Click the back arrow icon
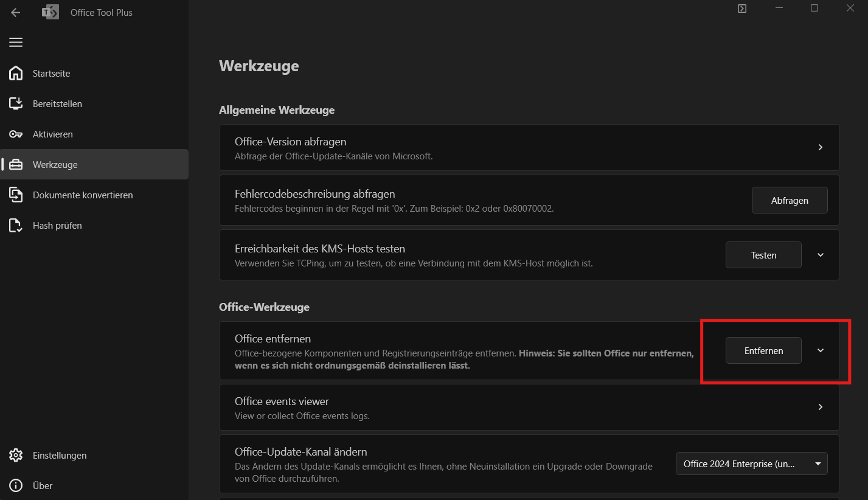This screenshot has width=868, height=500. 16,12
